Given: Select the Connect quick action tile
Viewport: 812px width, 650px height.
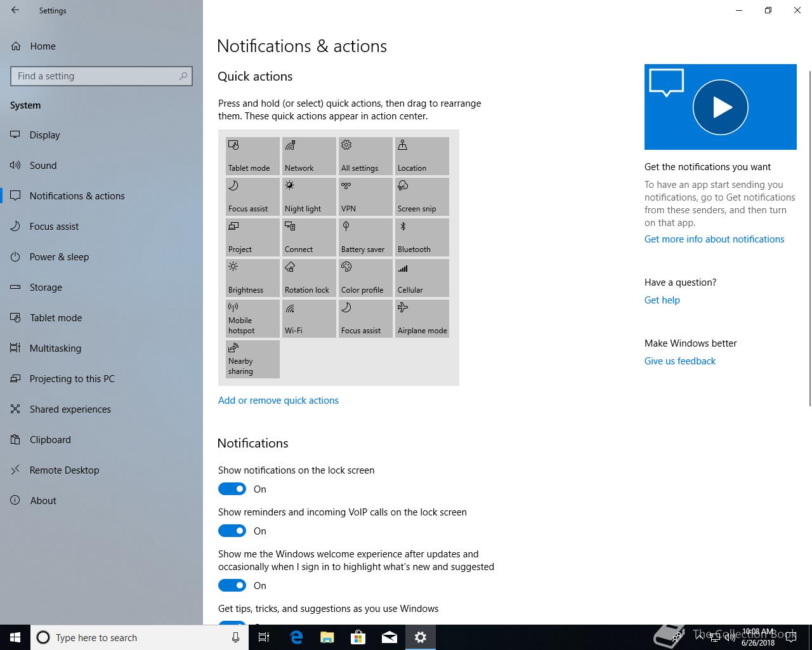Looking at the screenshot, I should pyautogui.click(x=309, y=237).
